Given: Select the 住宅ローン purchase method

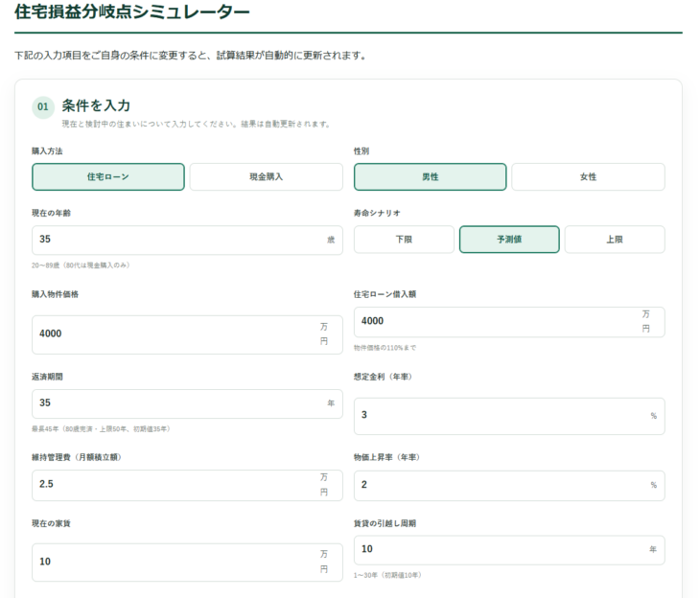Looking at the screenshot, I should [x=108, y=176].
